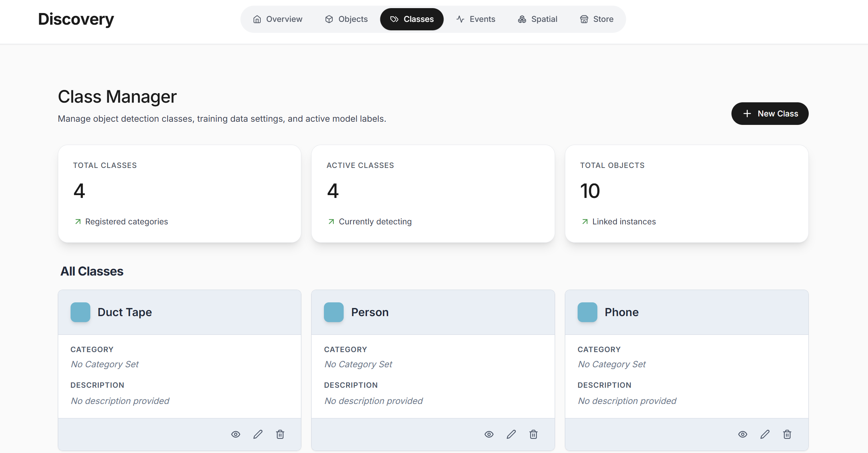Navigate to the Store tab
The height and width of the screenshot is (453, 868).
coord(597,19)
